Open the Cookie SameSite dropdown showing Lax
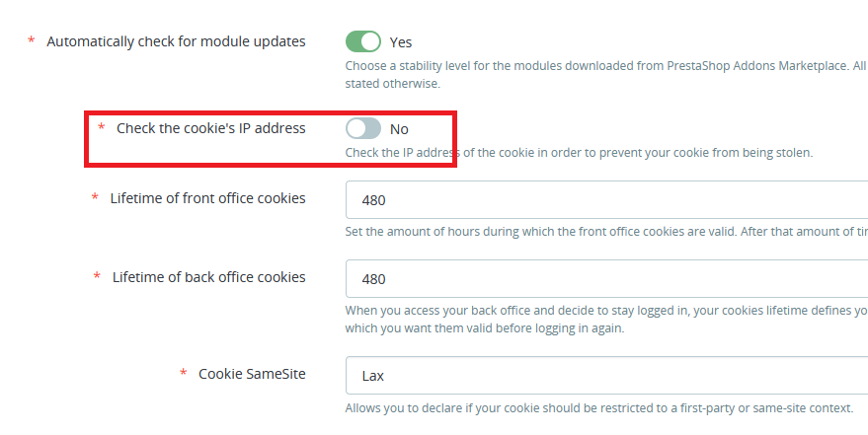Image resolution: width=868 pixels, height=435 pixels. click(606, 375)
